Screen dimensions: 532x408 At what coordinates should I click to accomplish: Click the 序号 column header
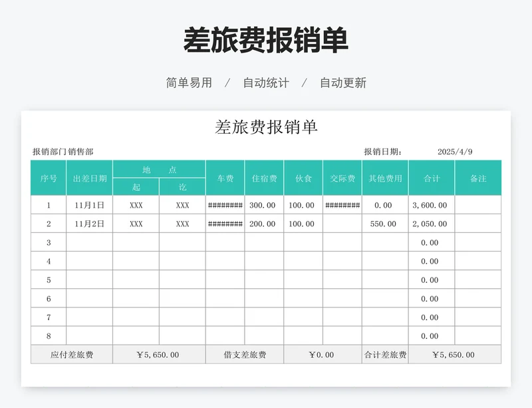click(49, 178)
